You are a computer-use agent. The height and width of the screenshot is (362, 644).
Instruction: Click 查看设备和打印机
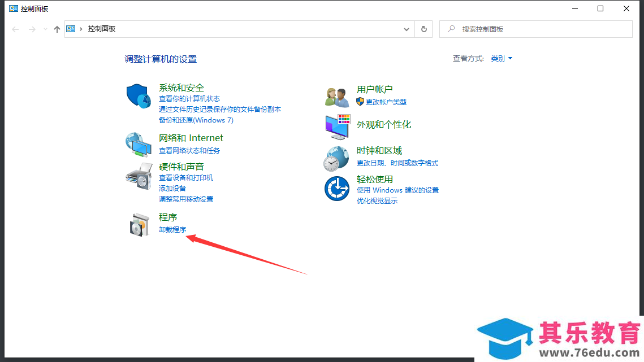pyautogui.click(x=186, y=177)
